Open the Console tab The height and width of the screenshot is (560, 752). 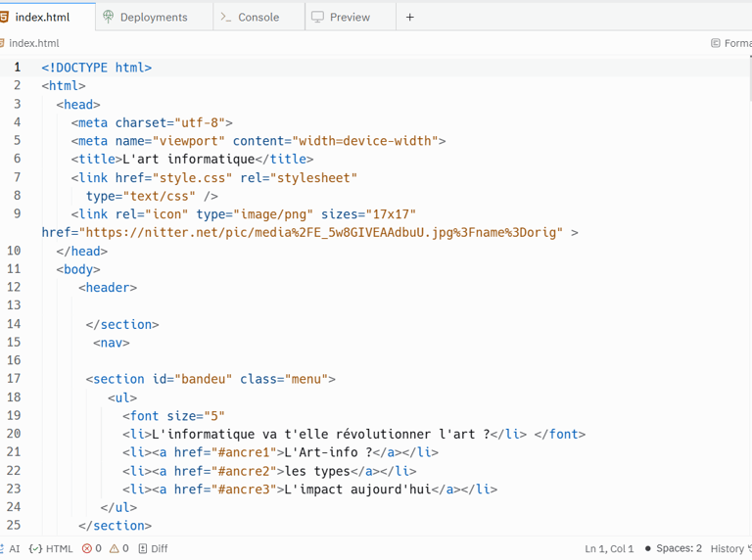258,17
